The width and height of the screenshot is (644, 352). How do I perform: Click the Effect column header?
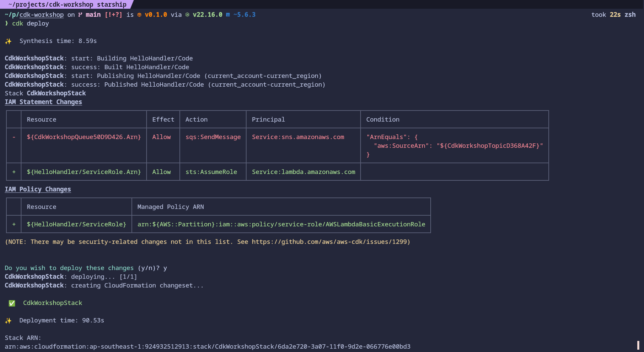click(x=163, y=120)
